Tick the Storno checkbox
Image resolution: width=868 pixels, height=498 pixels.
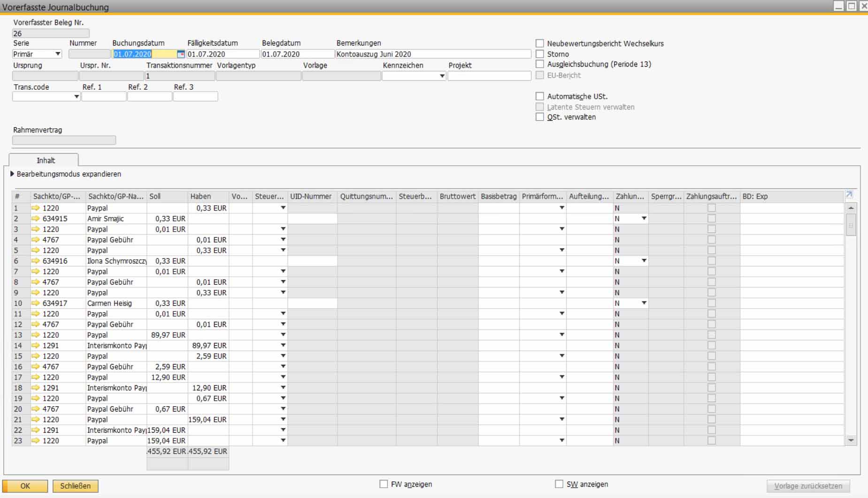(540, 54)
